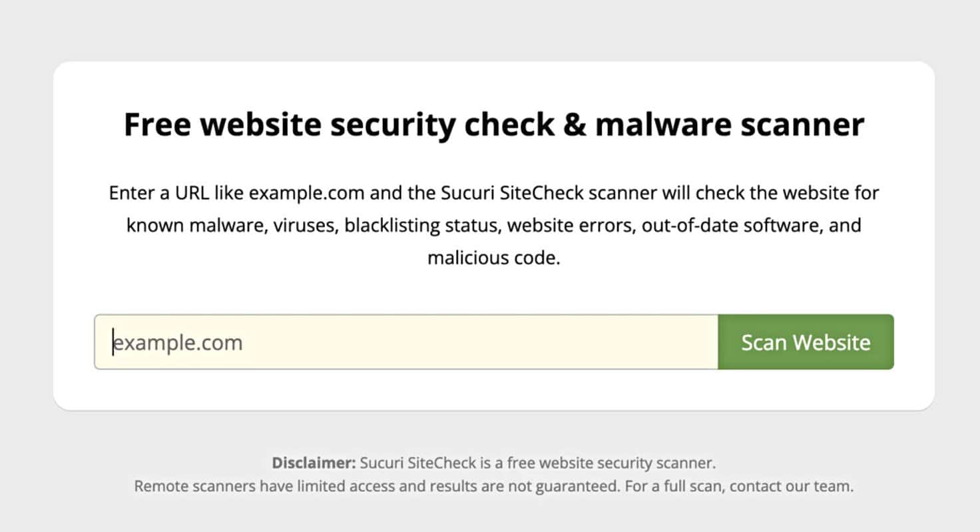Click the white scanner card area
The height and width of the screenshot is (532, 980).
pos(493,399)
